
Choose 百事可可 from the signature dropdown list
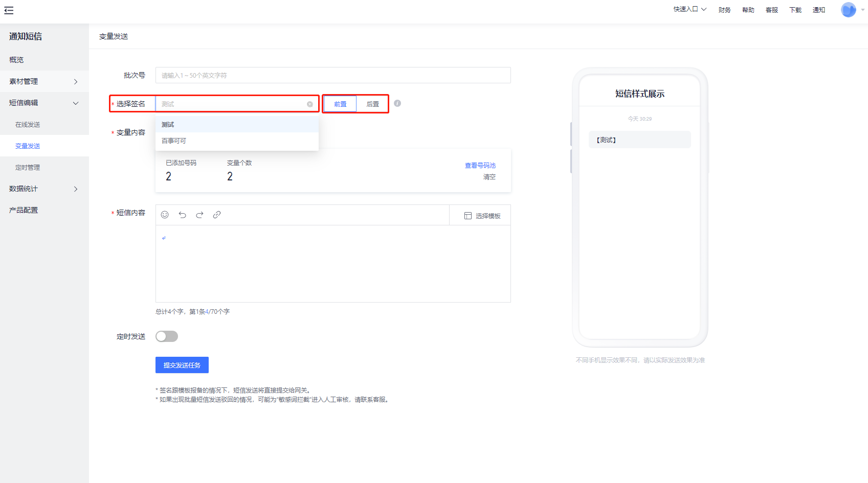click(x=237, y=141)
